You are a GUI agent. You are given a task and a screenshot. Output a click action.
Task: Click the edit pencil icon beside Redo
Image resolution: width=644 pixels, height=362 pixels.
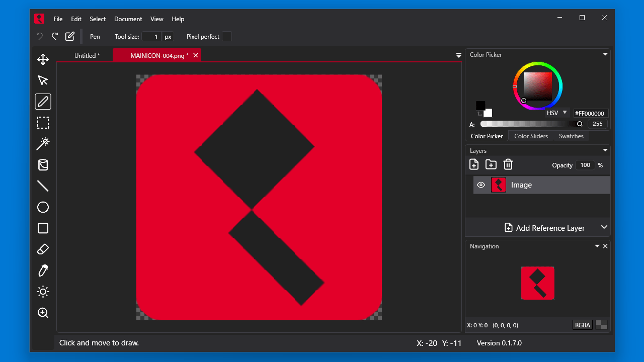(x=70, y=36)
